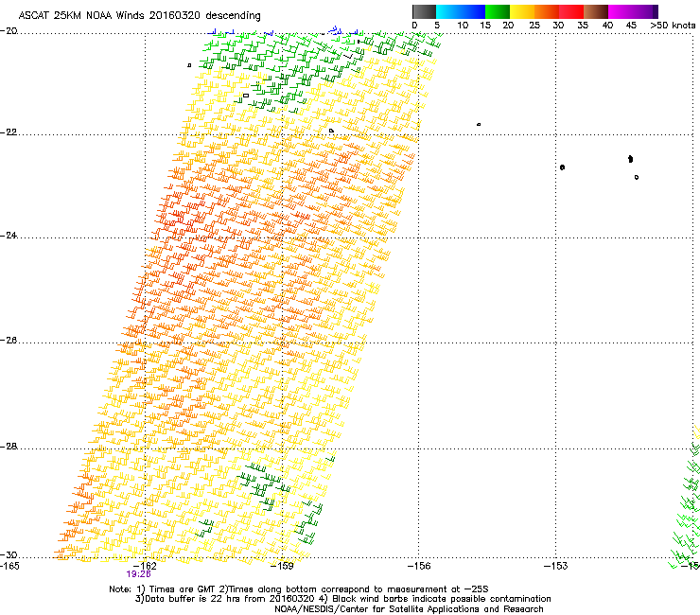The width and height of the screenshot is (700, 615).
Task: Select the blue 10-15 knots legend segment
Action: 473,11
